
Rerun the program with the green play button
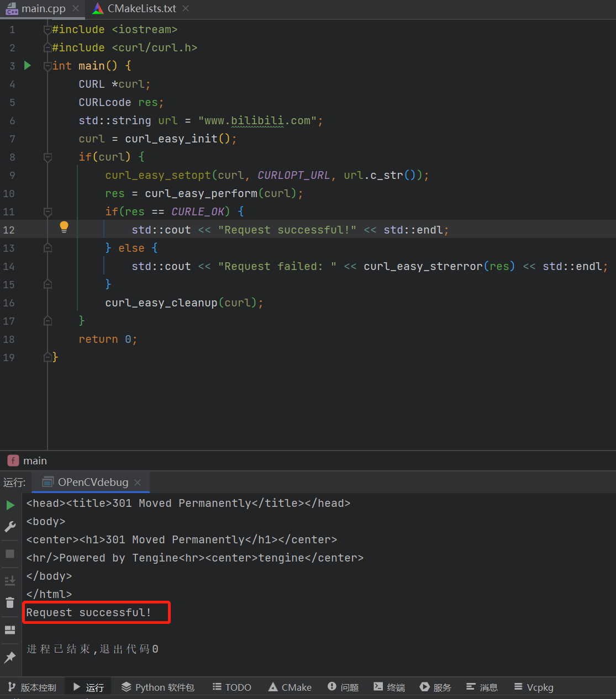click(x=10, y=505)
